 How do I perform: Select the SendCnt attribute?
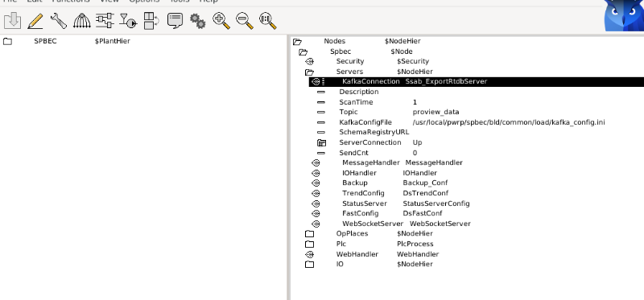click(353, 153)
